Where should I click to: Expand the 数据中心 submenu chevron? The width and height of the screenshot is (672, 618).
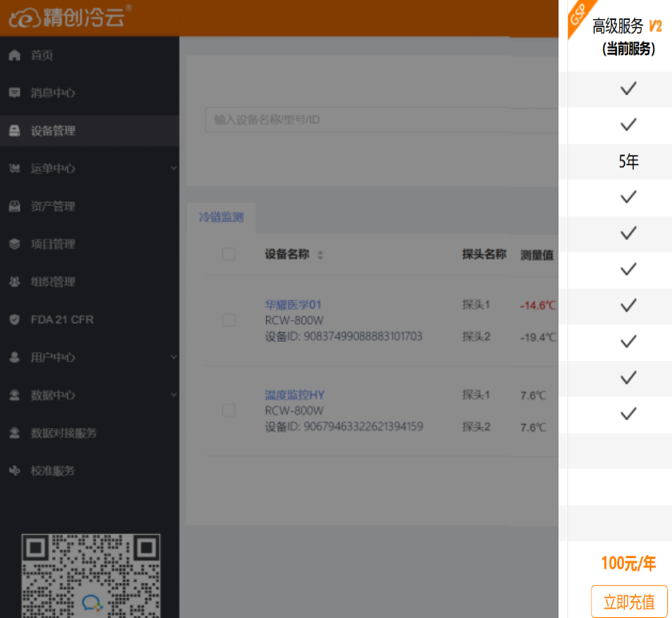coord(173,395)
